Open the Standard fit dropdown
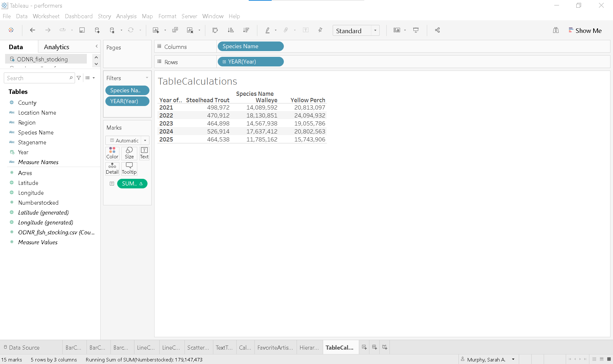The width and height of the screenshot is (613, 364). coord(375,31)
